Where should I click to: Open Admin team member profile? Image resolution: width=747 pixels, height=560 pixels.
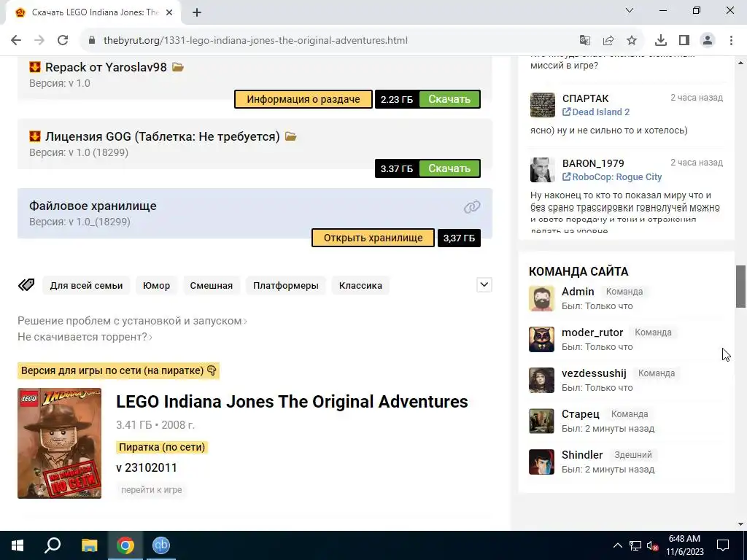[578, 292]
